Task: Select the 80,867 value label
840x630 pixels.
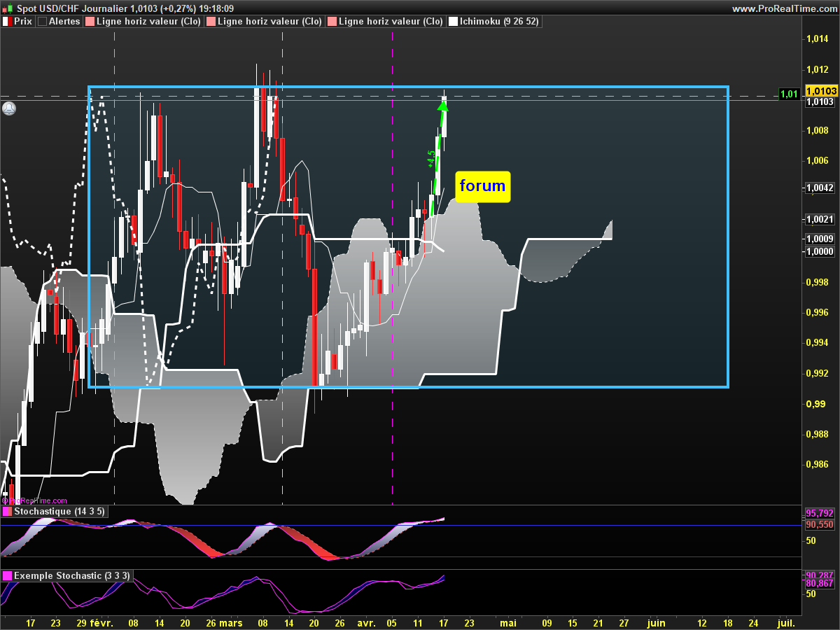Action: click(x=820, y=582)
